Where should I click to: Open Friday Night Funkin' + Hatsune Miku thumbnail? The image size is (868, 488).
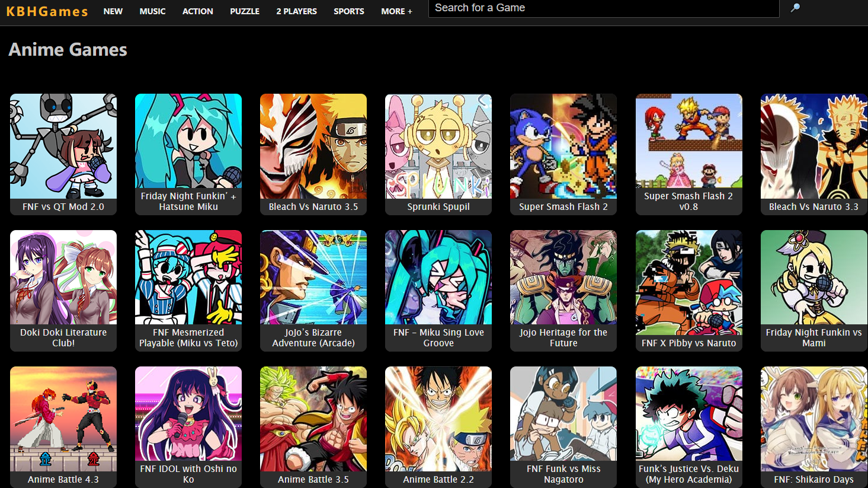[x=188, y=141]
